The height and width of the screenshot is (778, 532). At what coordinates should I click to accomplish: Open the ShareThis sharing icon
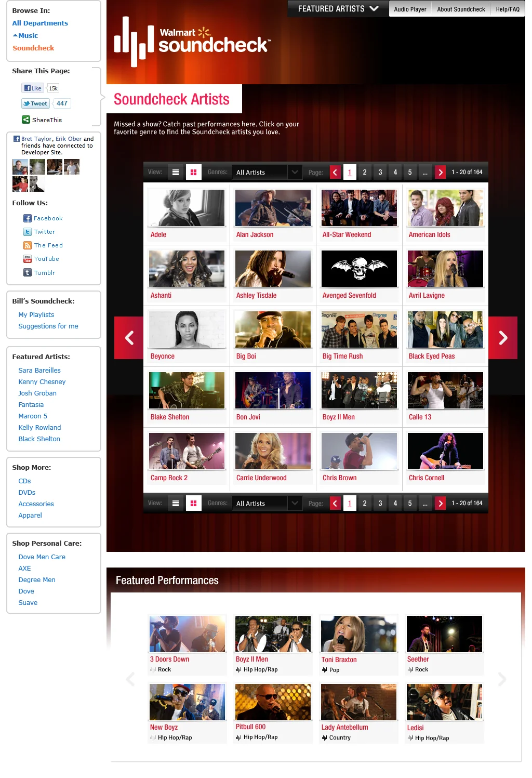pyautogui.click(x=26, y=120)
